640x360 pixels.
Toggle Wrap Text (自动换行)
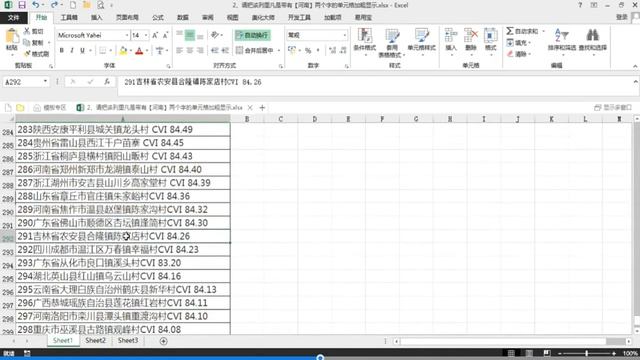253,36
